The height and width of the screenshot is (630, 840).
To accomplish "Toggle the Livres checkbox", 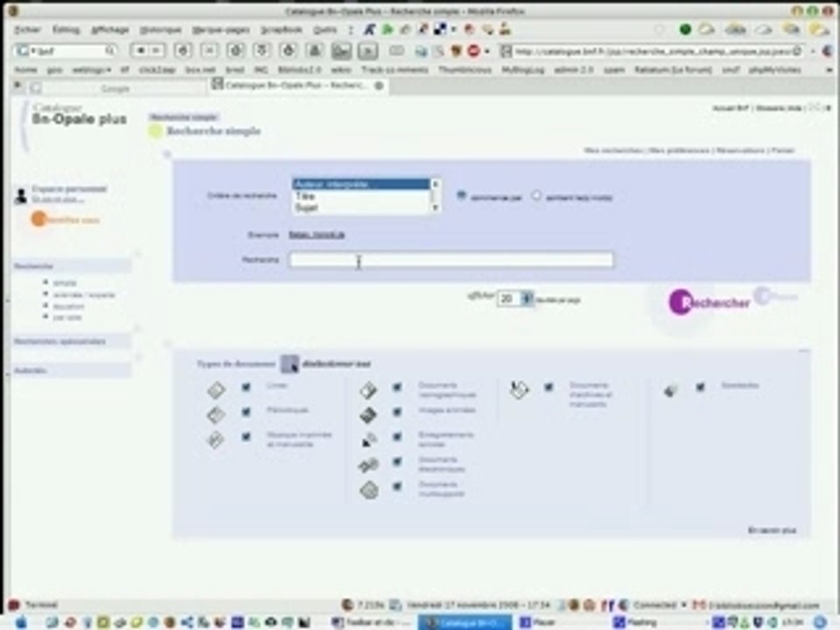I will pos(246,387).
